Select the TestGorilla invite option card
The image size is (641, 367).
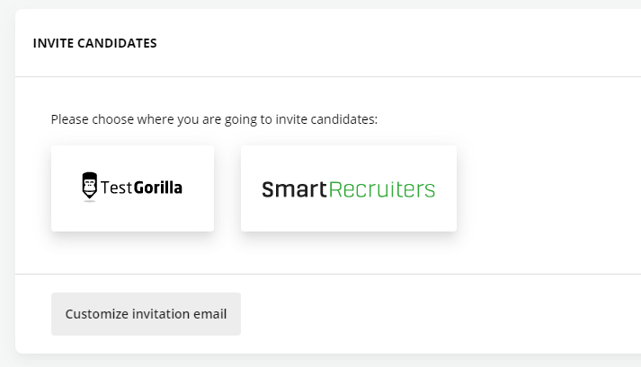[x=132, y=188]
